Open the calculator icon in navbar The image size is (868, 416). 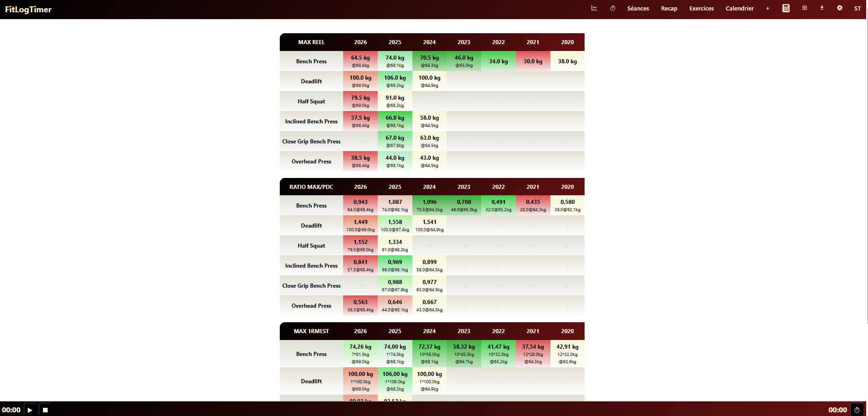(786, 8)
